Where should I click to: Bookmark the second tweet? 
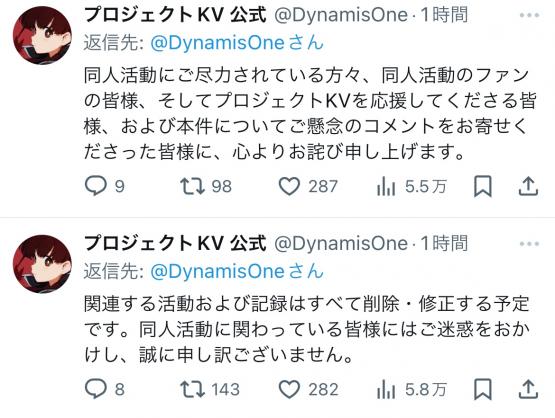click(x=483, y=389)
